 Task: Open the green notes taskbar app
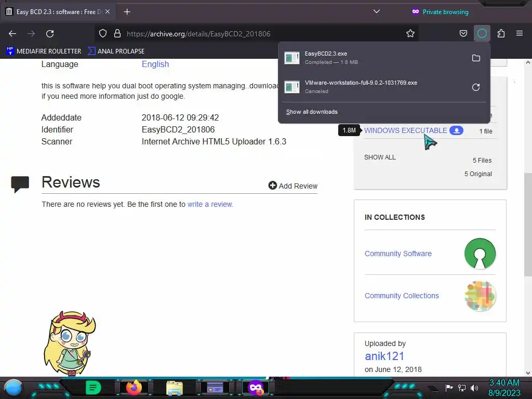point(93,388)
